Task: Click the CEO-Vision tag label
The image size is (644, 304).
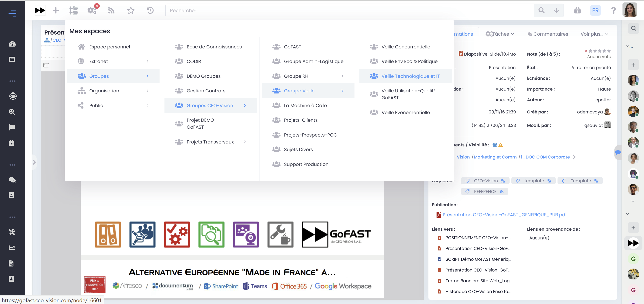Action: point(486,181)
